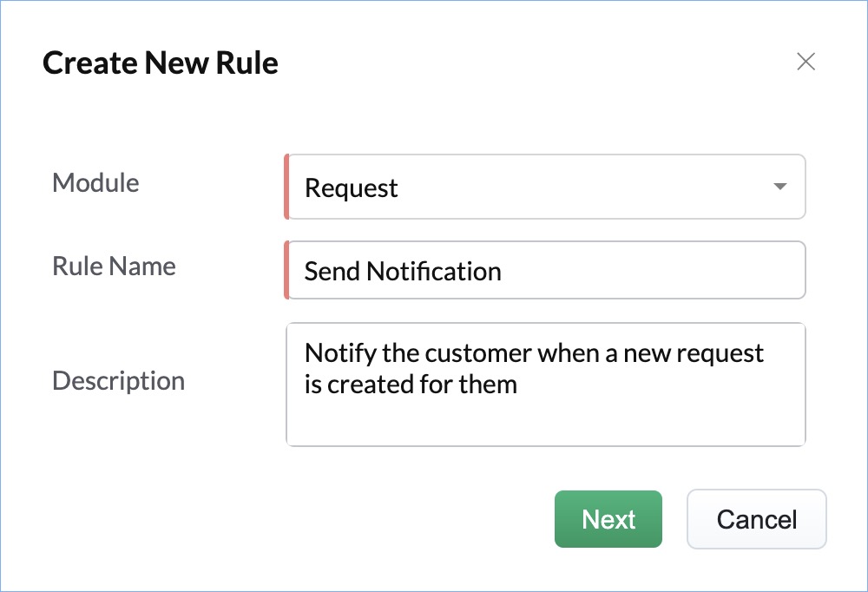Place cursor after 'created for them' text
Screen dimensions: 868x592
(518, 384)
